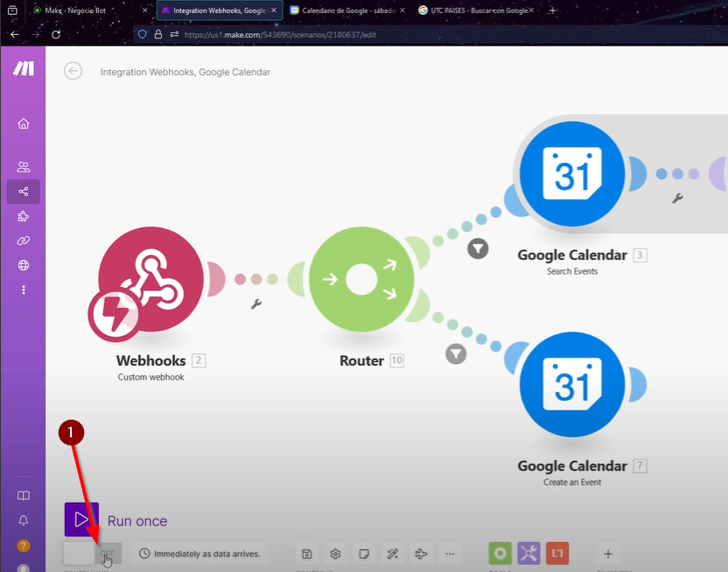Add a favorite with the plus button
The image size is (728, 572).
click(x=608, y=554)
